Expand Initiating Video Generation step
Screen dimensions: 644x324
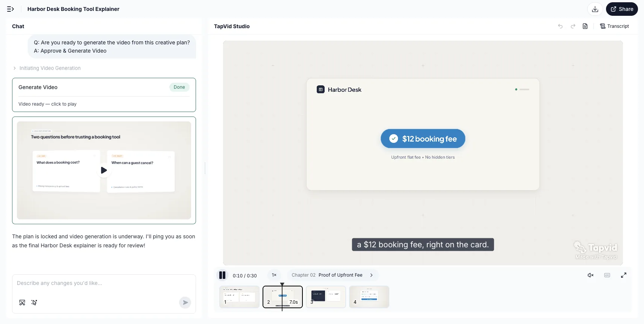click(47, 68)
